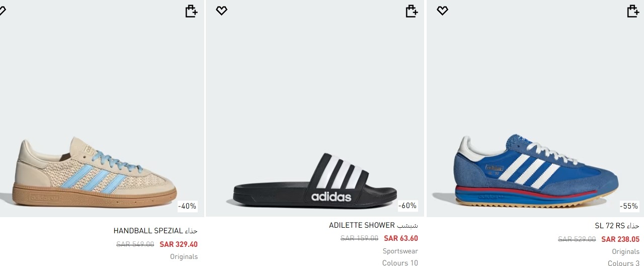Click the -40% discount badge

tap(187, 206)
